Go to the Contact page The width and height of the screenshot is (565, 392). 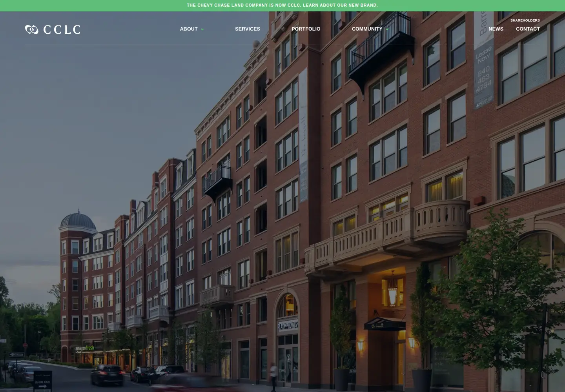(528, 29)
